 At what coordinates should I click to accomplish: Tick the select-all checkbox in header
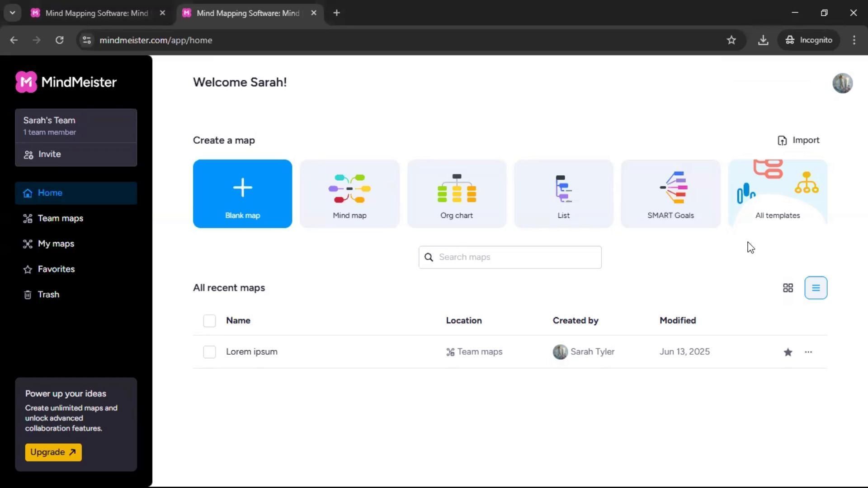(209, 321)
